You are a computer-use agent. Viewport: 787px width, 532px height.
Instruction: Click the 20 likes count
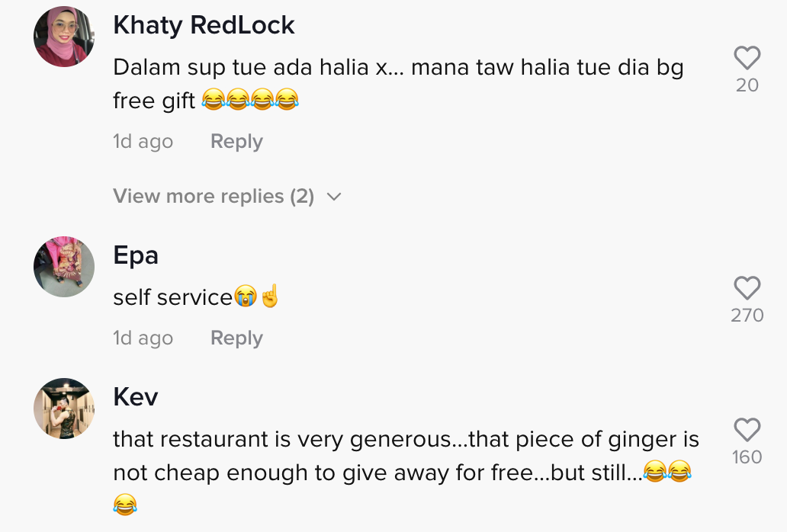(747, 85)
